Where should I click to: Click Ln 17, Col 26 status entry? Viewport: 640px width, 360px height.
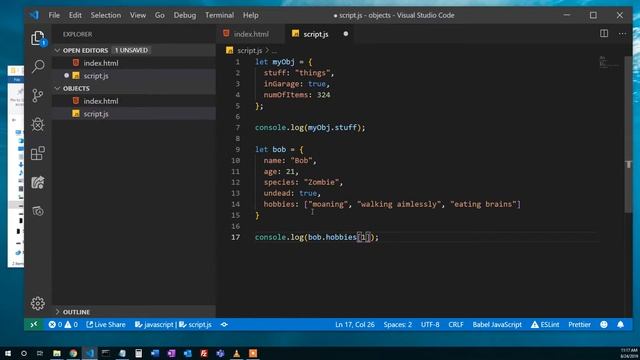pos(355,324)
